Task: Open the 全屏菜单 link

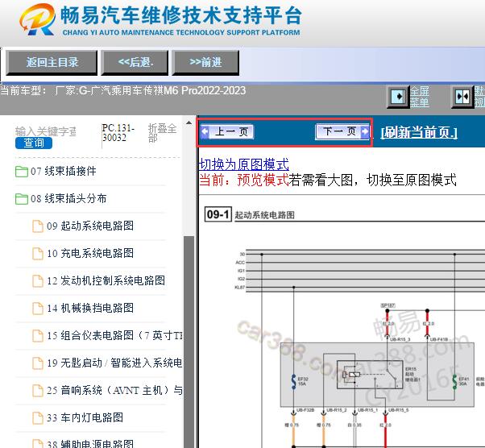Action: pyautogui.click(x=420, y=97)
